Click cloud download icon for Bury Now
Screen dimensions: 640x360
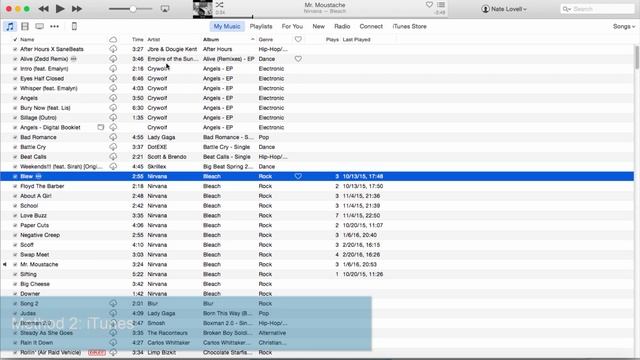[x=113, y=108]
